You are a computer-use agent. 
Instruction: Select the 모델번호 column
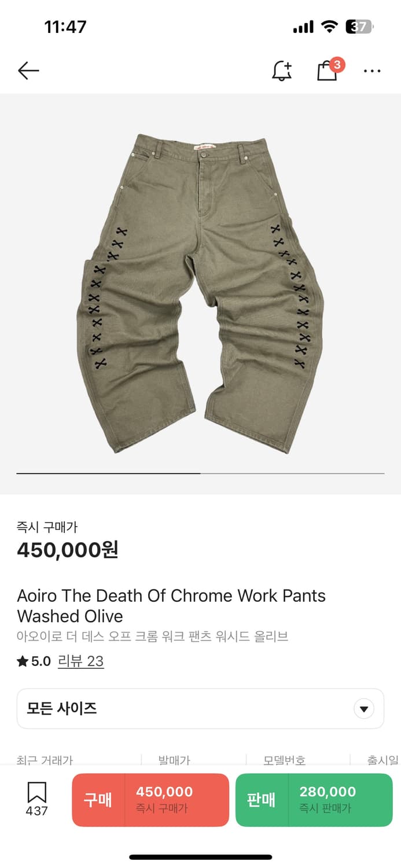coord(284,760)
